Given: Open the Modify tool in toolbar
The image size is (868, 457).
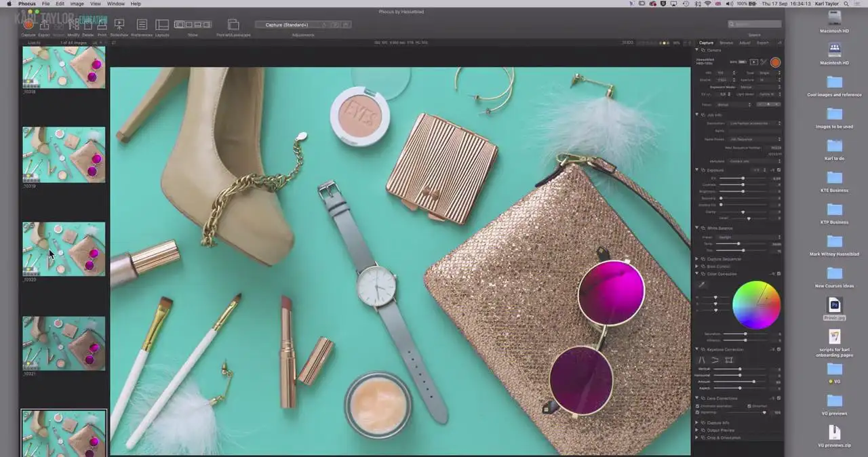Looking at the screenshot, I should 73,25.
